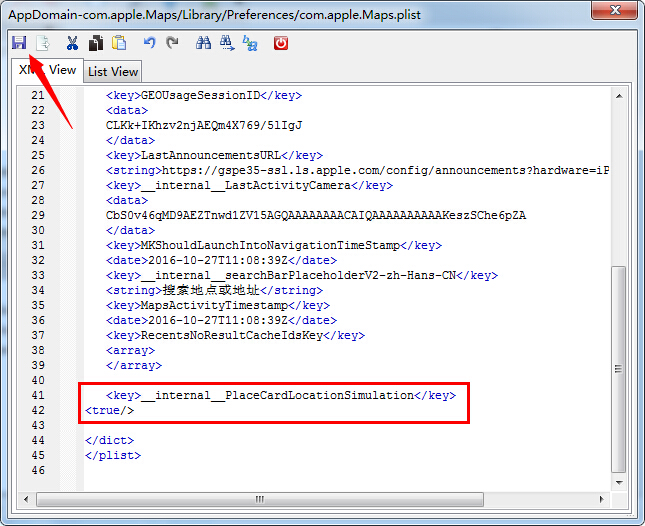Close the plist editor window
The image size is (645, 526).
[x=615, y=10]
